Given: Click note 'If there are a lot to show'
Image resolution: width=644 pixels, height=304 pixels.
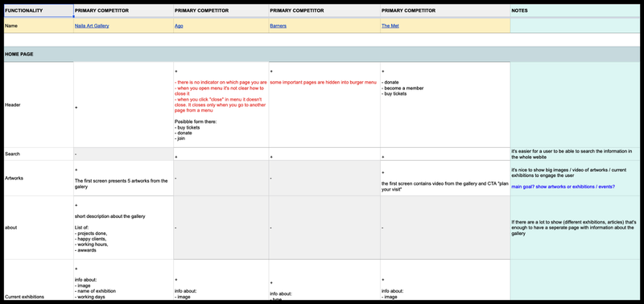Looking at the screenshot, I should pyautogui.click(x=575, y=228).
